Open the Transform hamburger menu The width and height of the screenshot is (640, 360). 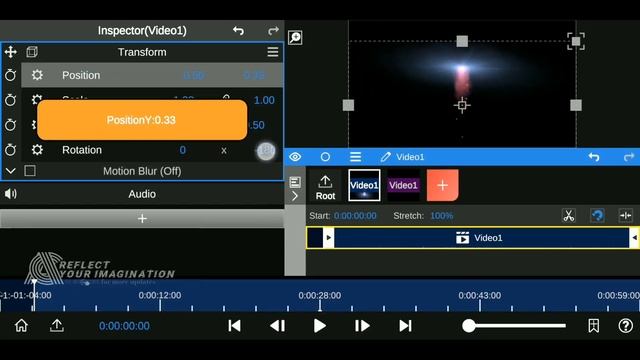[x=273, y=52]
